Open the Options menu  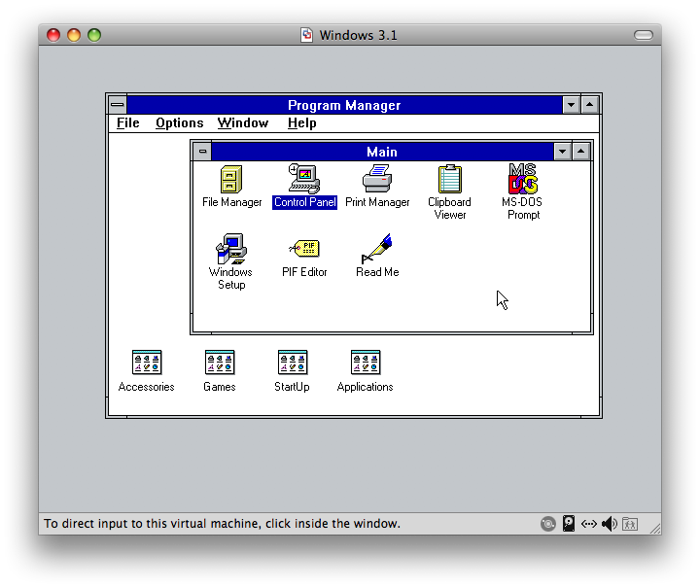(x=180, y=123)
